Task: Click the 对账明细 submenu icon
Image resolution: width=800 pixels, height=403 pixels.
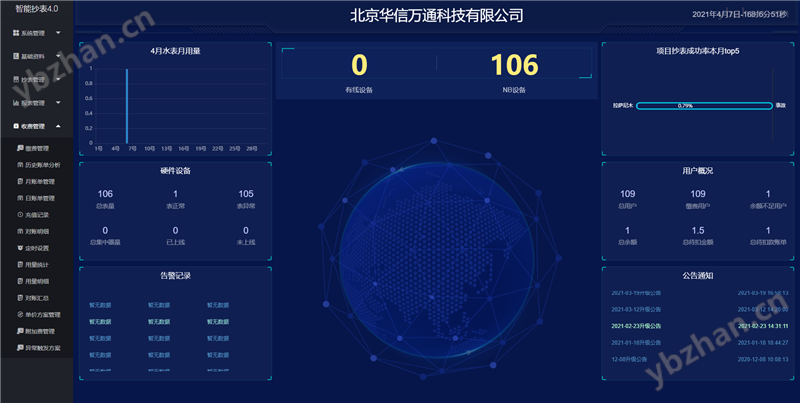Action: (20, 231)
